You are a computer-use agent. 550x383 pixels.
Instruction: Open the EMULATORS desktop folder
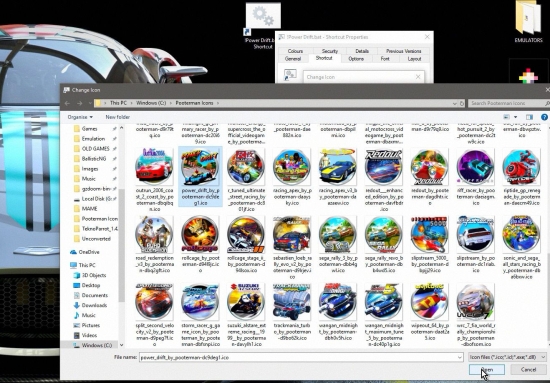click(x=528, y=21)
